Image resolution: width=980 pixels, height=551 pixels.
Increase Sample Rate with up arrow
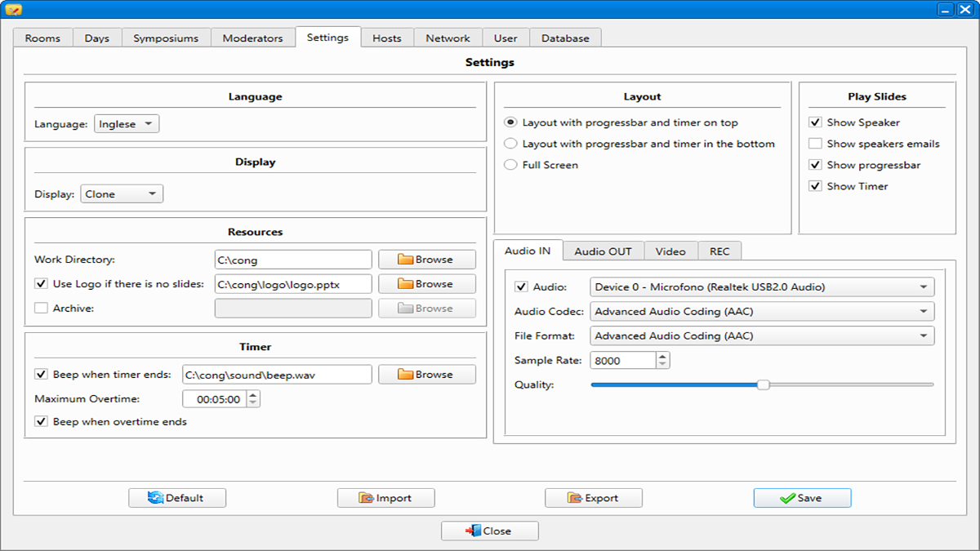(x=663, y=356)
